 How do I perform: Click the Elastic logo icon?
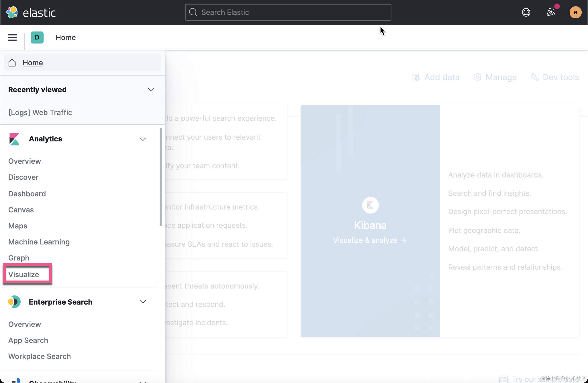(12, 12)
